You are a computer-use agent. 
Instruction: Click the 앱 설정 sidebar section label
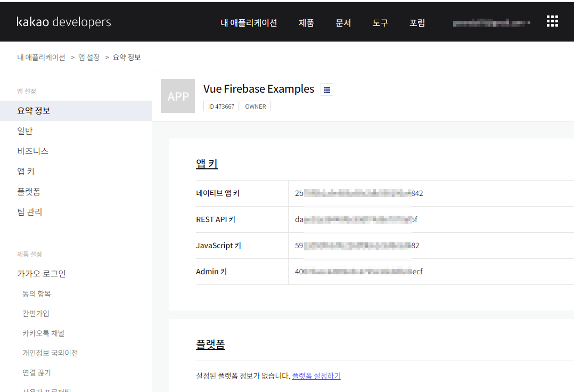[x=27, y=91]
